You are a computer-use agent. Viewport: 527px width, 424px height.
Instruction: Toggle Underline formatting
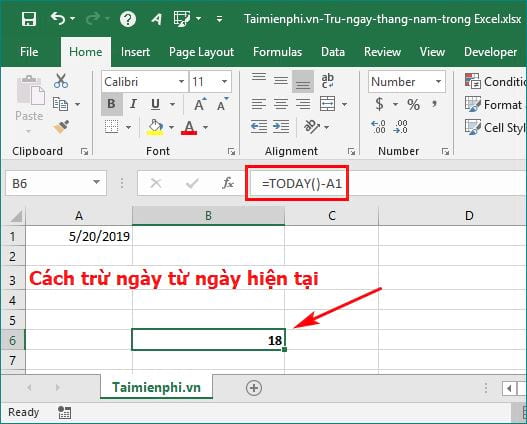pos(155,104)
